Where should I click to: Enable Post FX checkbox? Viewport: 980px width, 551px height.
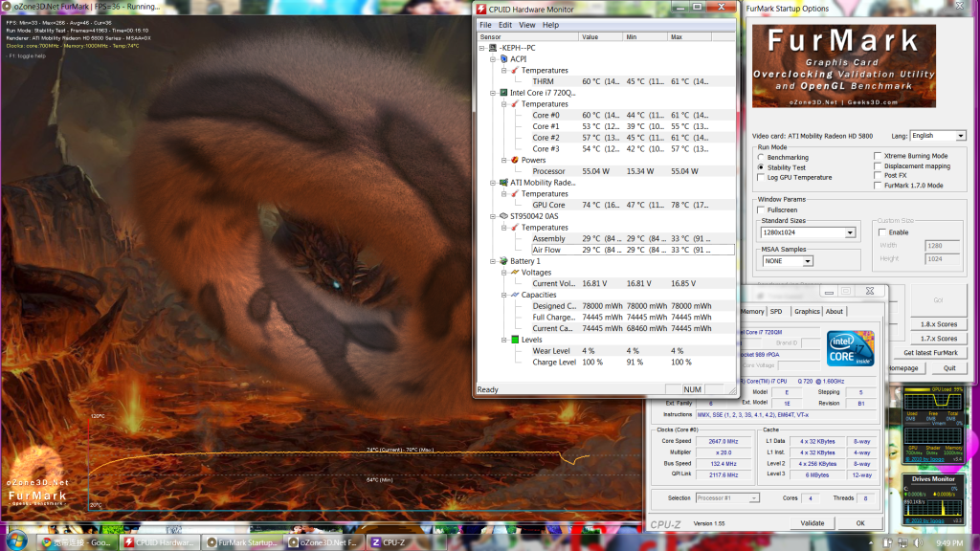pos(879,176)
